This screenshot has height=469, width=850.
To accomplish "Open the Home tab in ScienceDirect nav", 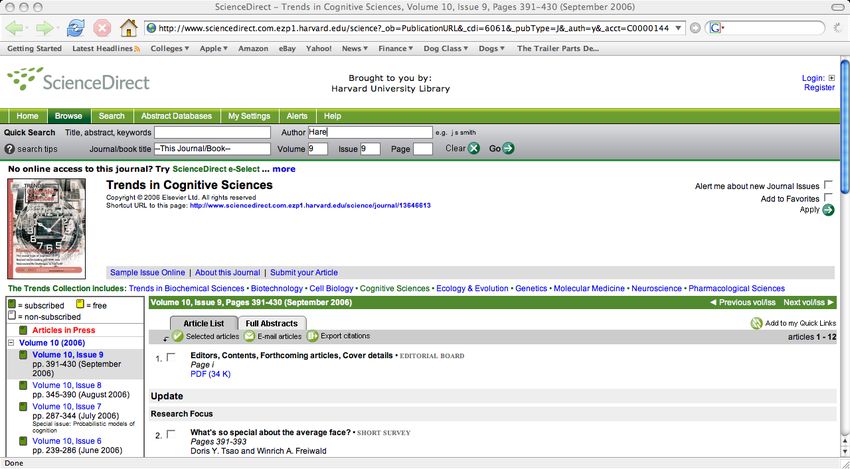I will click(27, 116).
